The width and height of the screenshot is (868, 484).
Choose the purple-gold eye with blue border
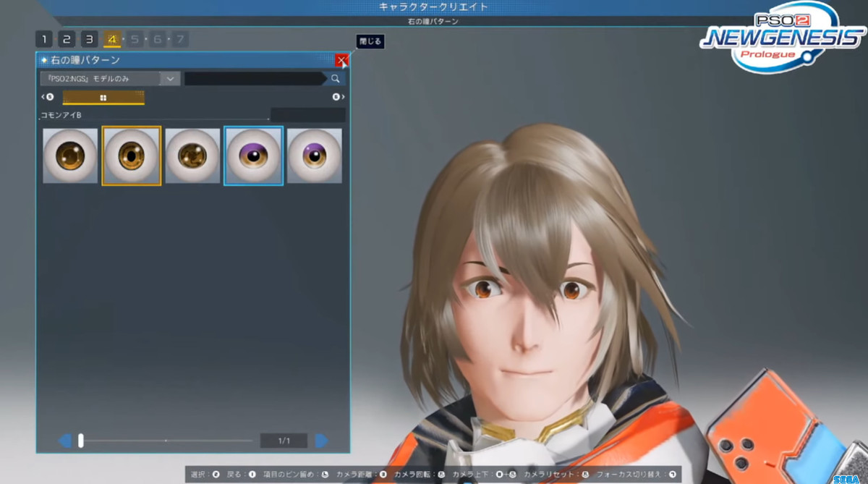[x=253, y=156]
